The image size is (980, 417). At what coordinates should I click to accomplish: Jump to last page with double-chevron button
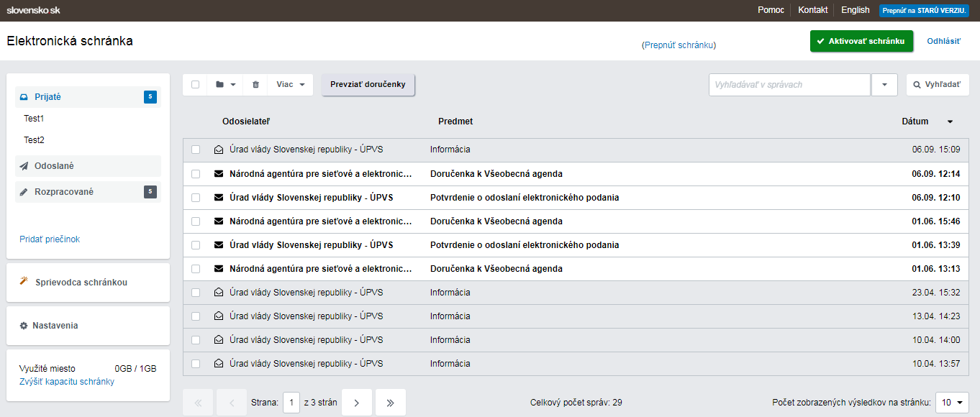(x=391, y=403)
